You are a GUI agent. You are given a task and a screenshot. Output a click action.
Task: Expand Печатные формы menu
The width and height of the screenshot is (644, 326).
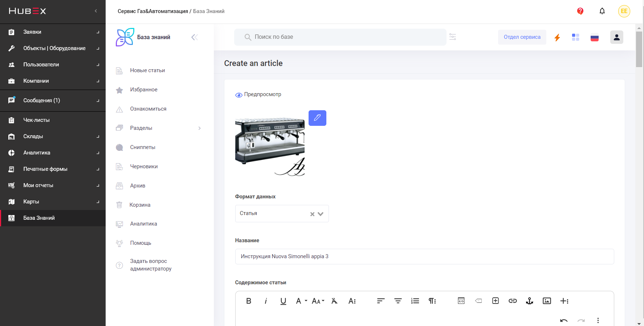[53, 169]
